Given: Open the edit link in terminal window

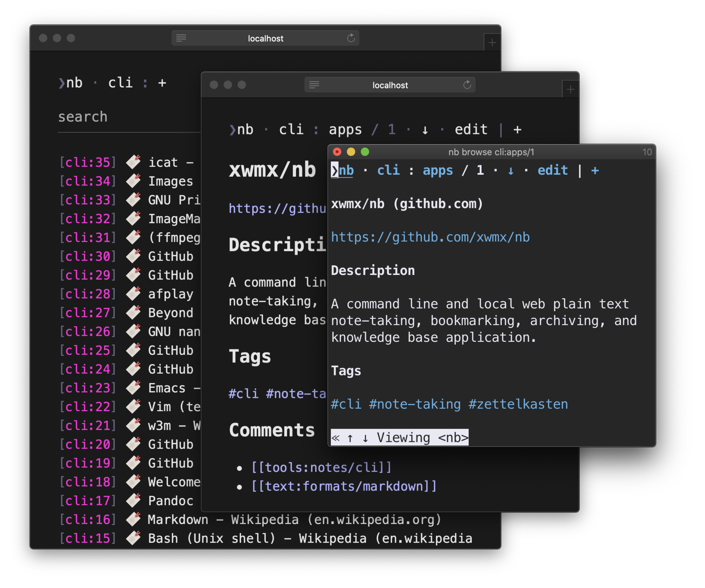Looking at the screenshot, I should point(552,171).
